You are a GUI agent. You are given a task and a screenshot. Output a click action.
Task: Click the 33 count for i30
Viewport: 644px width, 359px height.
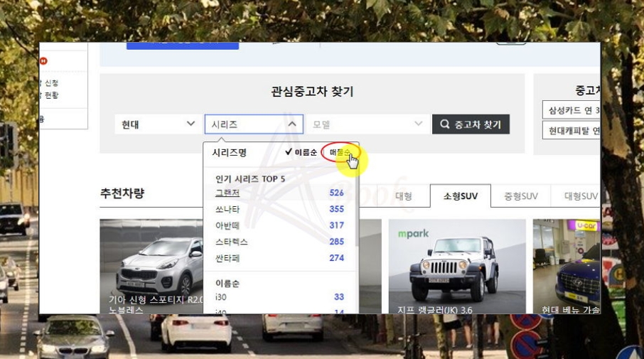pos(339,296)
